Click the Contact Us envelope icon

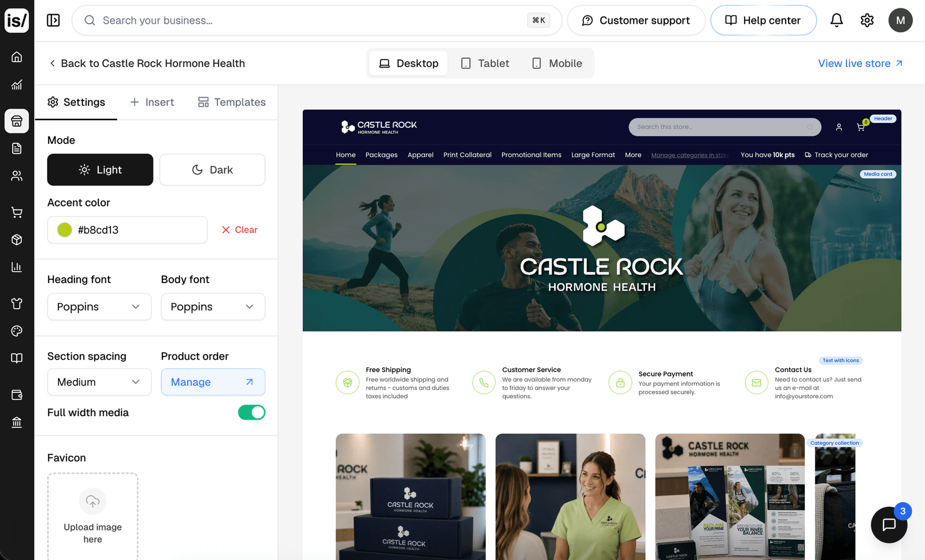pos(757,383)
